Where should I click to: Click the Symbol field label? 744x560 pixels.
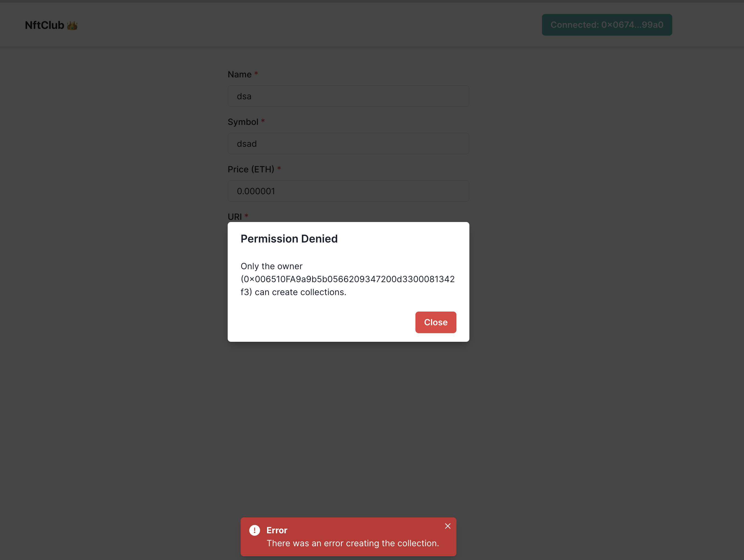[x=243, y=122]
